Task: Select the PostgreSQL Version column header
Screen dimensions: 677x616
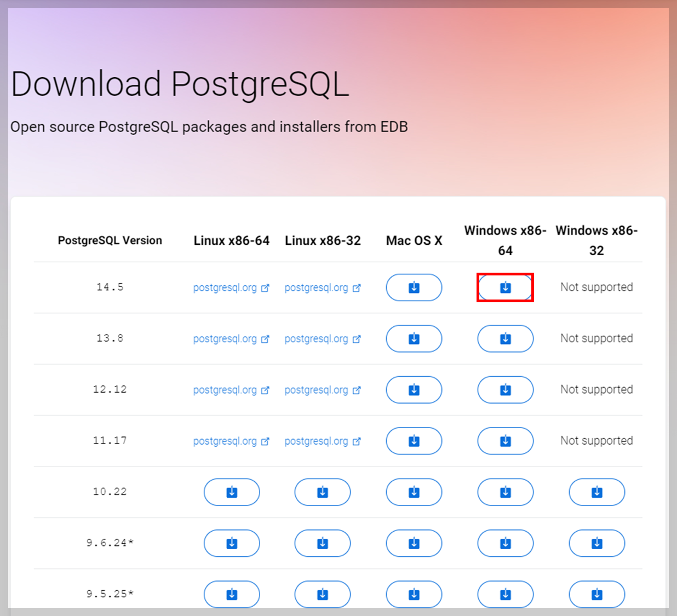Action: pyautogui.click(x=110, y=240)
